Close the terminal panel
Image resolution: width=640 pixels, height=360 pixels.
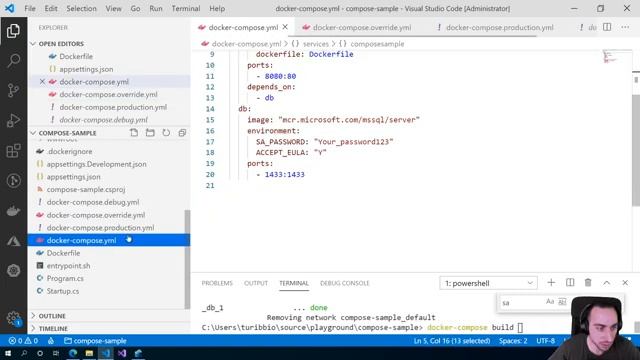coord(625,282)
